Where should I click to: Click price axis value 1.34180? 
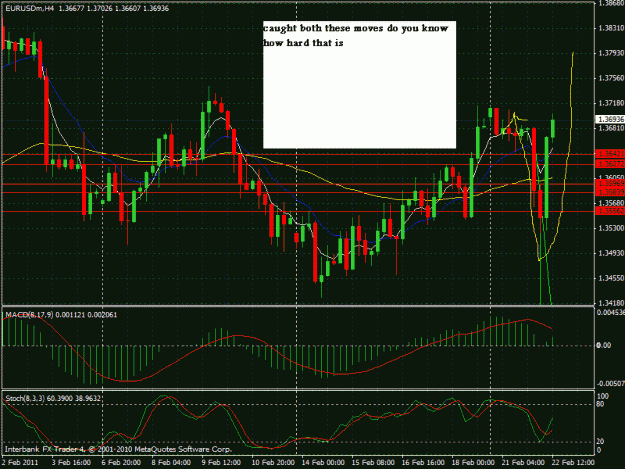[x=611, y=303]
